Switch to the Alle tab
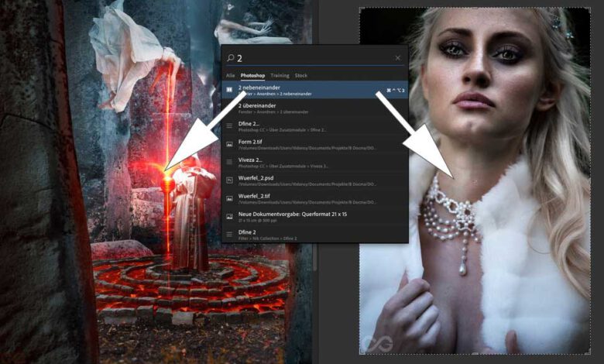604x364 pixels. coord(230,75)
